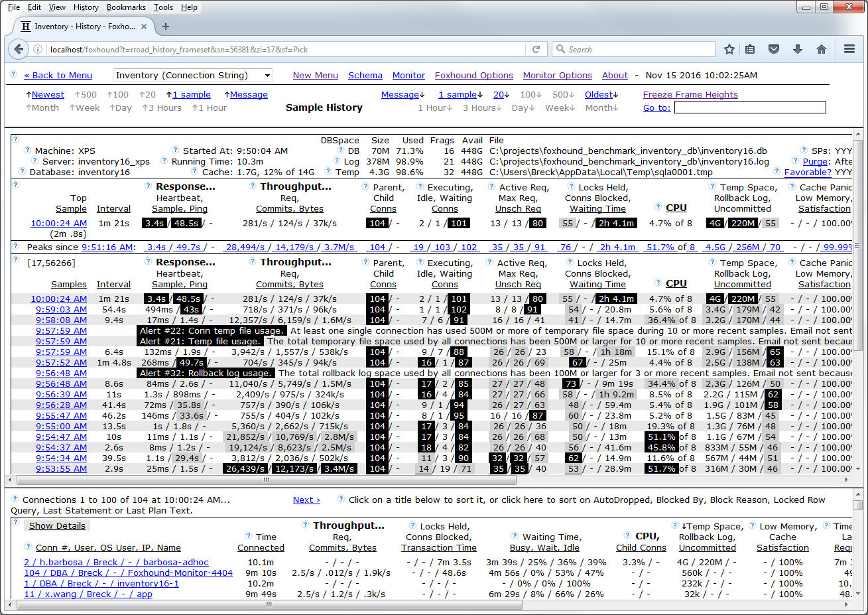868x615 pixels.
Task: Click the Favorable? link
Action: coord(808,172)
